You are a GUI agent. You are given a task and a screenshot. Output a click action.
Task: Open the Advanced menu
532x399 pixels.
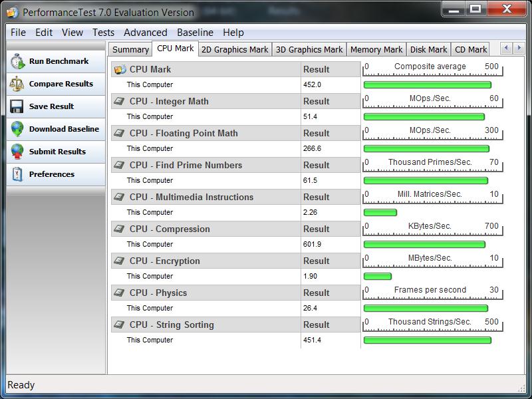(146, 33)
